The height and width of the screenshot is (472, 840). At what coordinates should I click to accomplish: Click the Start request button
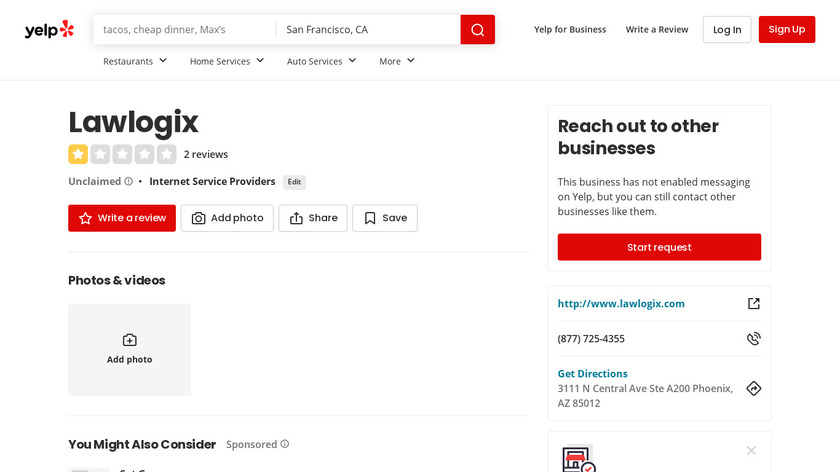pyautogui.click(x=659, y=247)
